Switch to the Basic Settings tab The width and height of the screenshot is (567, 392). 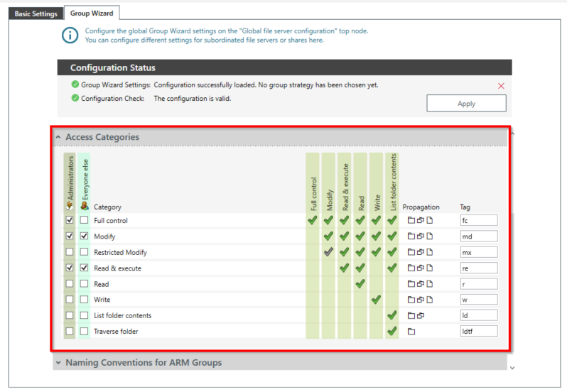(36, 13)
